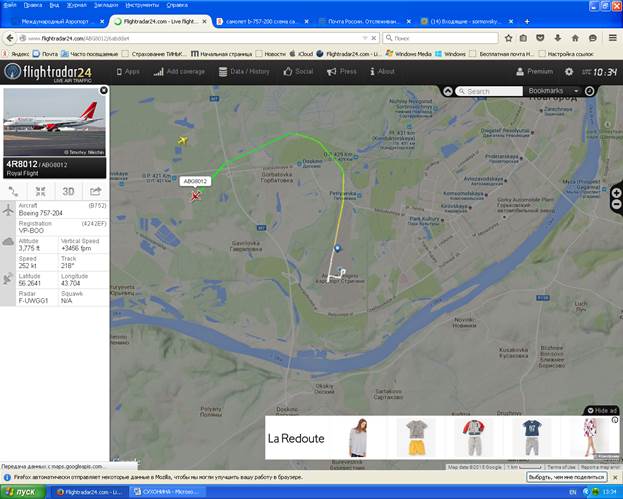Screen dimensions: 623x499
Task: Dismiss the Firefox data notification bar
Action: pyautogui.click(x=615, y=477)
